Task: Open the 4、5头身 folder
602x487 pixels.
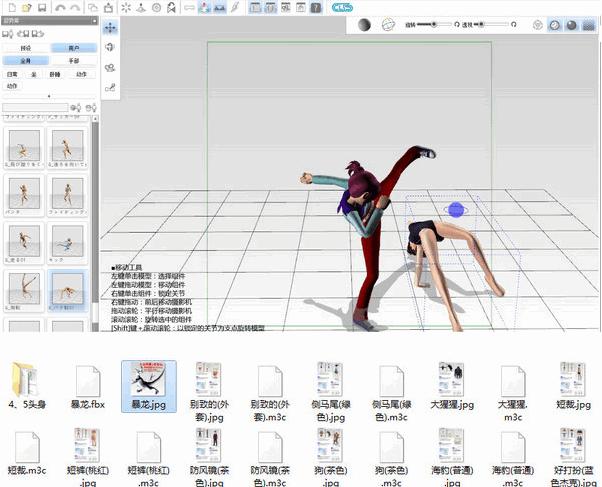Action: click(x=27, y=386)
